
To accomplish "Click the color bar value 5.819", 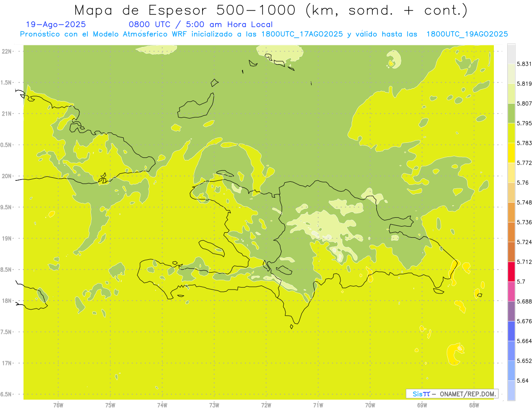I will (x=524, y=84).
